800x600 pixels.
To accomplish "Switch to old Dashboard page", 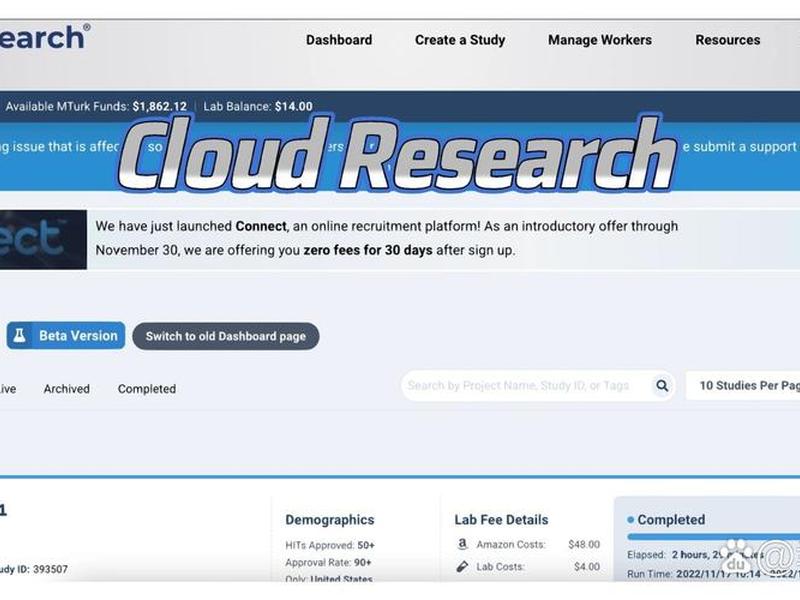I will click(x=226, y=336).
